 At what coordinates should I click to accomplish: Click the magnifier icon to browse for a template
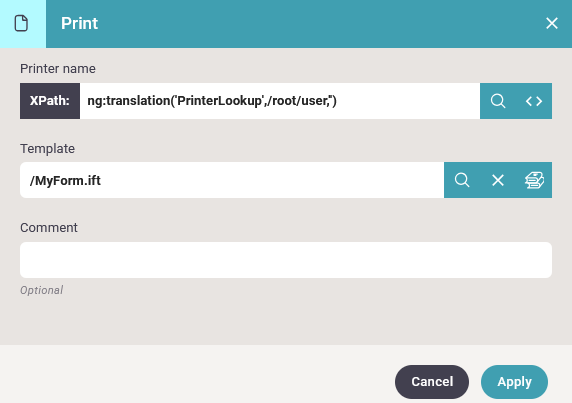point(462,180)
